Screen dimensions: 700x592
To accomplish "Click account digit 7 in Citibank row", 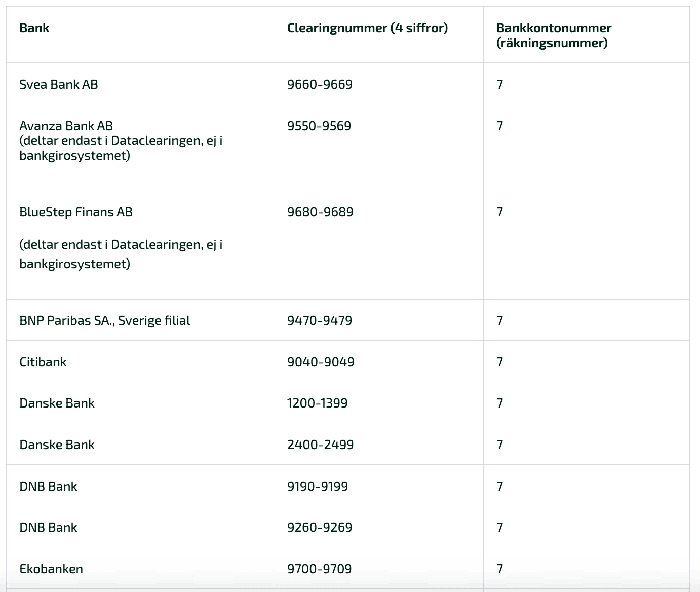I will coord(500,362).
